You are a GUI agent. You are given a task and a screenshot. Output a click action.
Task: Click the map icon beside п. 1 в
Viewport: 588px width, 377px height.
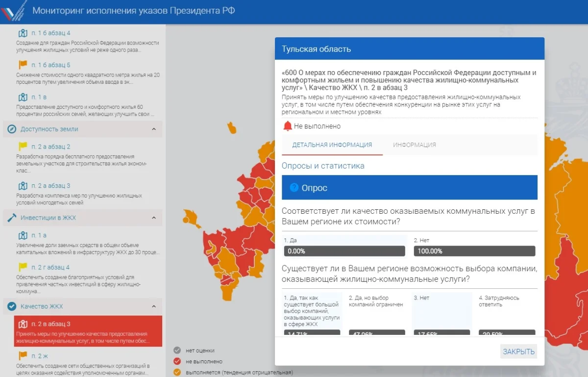pyautogui.click(x=23, y=97)
